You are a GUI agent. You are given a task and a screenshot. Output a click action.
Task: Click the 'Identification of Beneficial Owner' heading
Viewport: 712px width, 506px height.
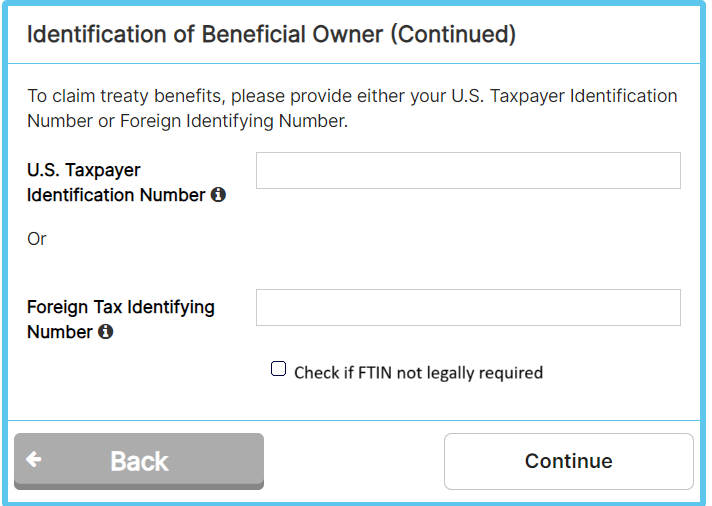(204, 35)
